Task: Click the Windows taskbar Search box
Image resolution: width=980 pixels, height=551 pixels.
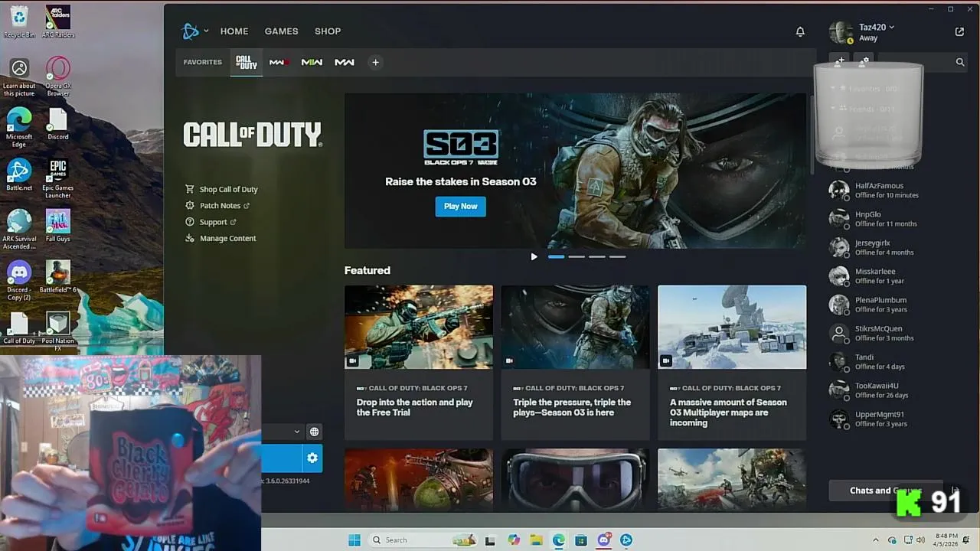Action: [x=423, y=540]
